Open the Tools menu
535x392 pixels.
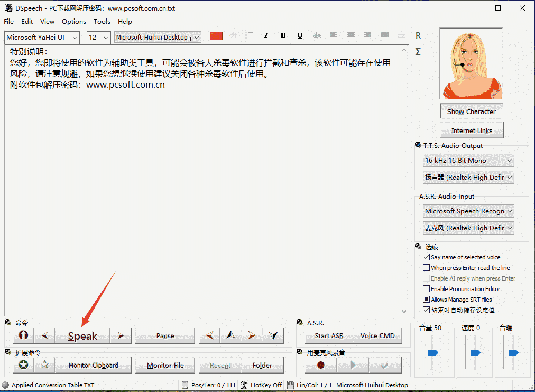102,21
